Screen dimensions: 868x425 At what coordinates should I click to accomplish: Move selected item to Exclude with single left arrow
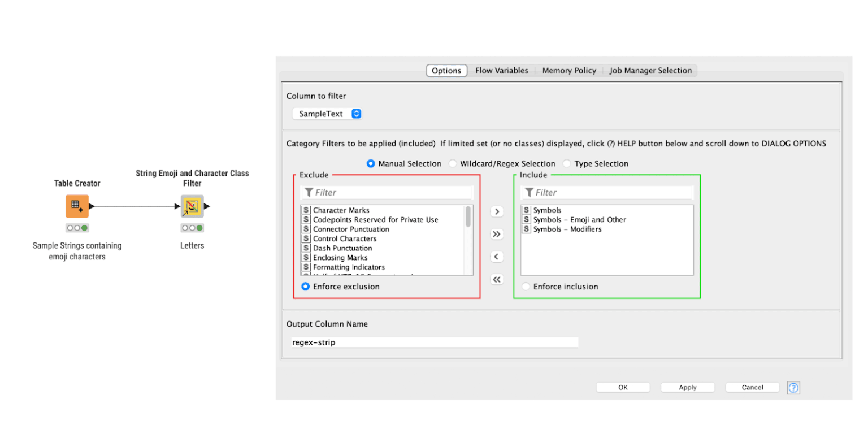point(497,257)
